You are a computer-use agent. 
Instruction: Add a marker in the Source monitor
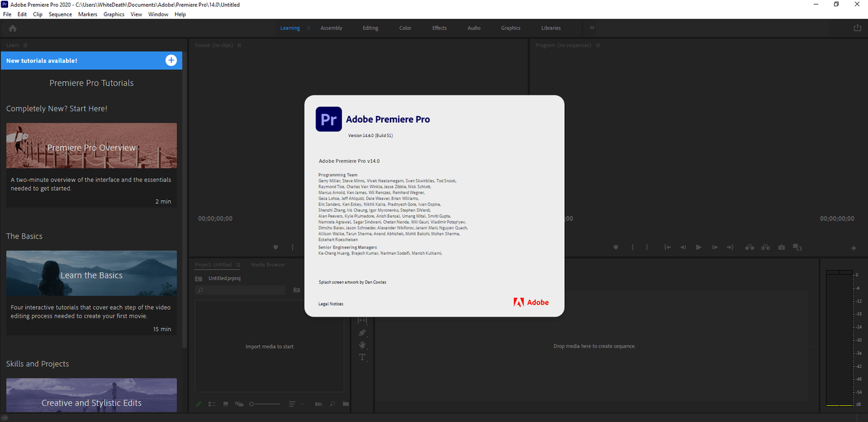click(x=275, y=248)
